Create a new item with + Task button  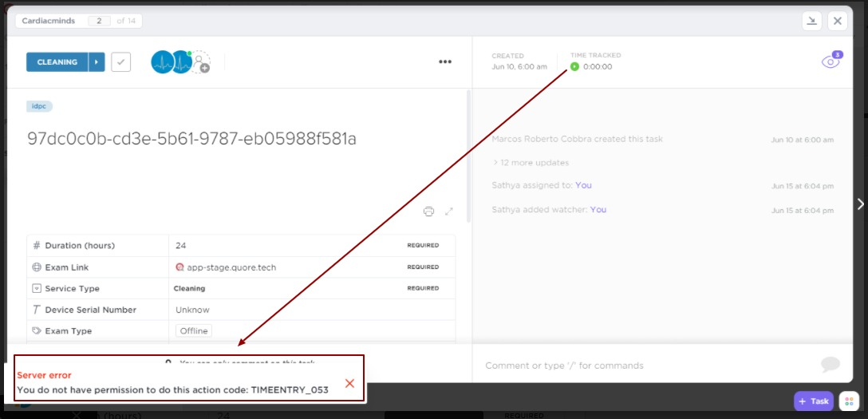pos(813,401)
